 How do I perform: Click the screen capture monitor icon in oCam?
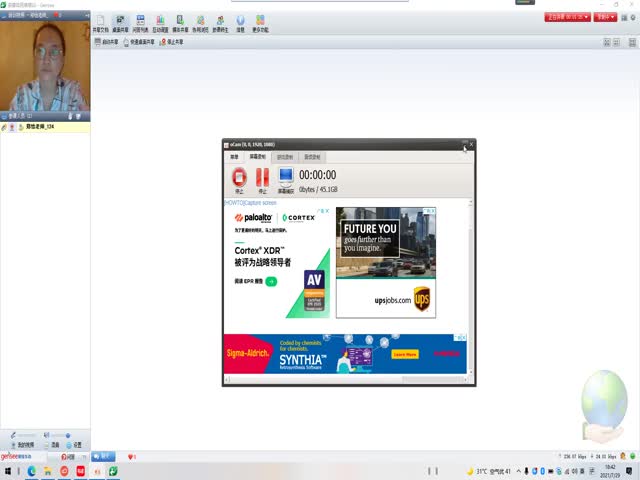pyautogui.click(x=286, y=180)
